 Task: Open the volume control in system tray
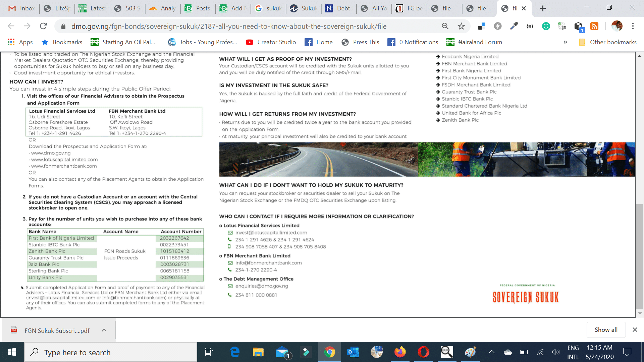pyautogui.click(x=556, y=352)
